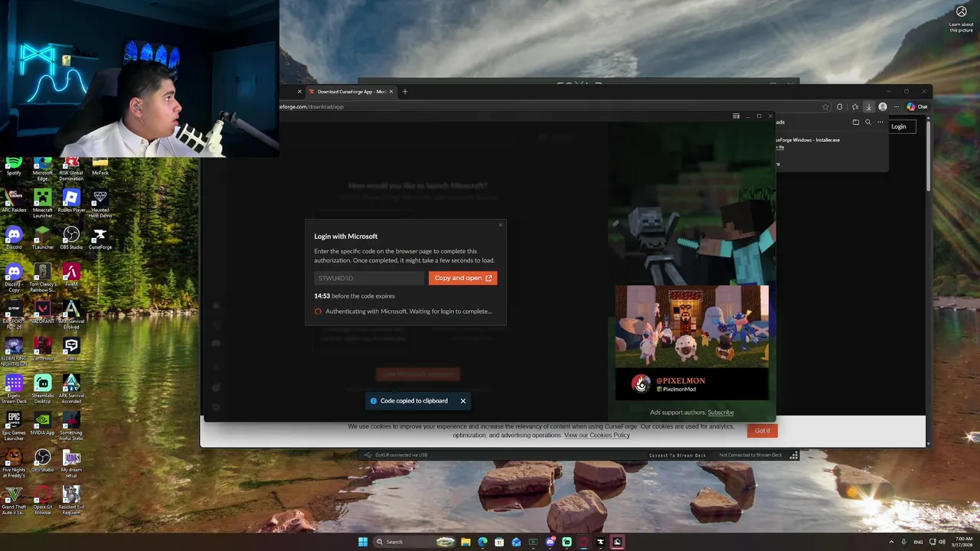Click the taskbar Search box
The image size is (980, 551).
pos(416,542)
